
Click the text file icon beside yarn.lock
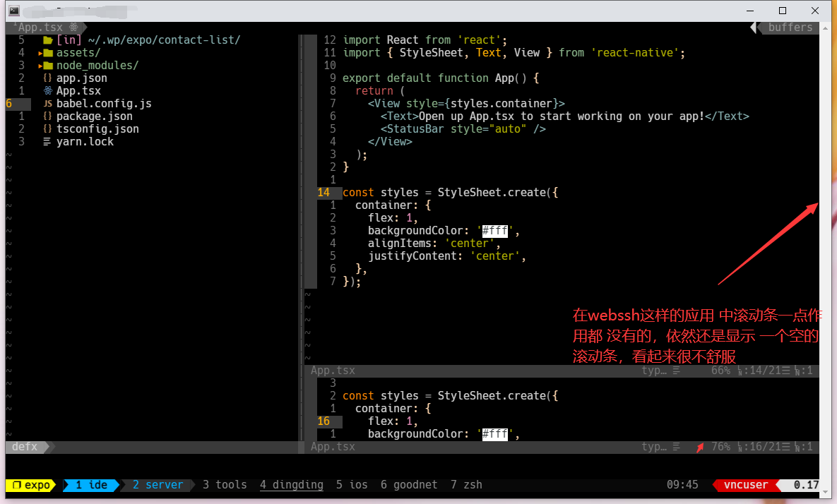[x=47, y=142]
